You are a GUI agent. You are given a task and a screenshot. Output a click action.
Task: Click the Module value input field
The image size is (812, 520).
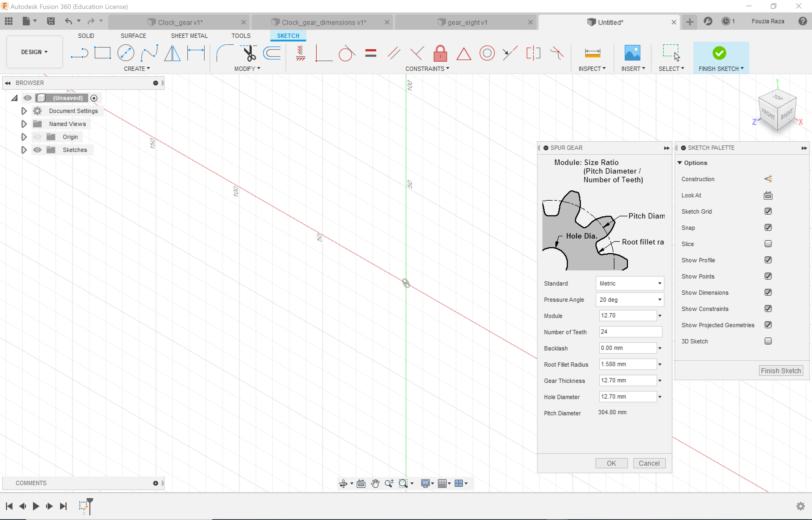pos(627,315)
